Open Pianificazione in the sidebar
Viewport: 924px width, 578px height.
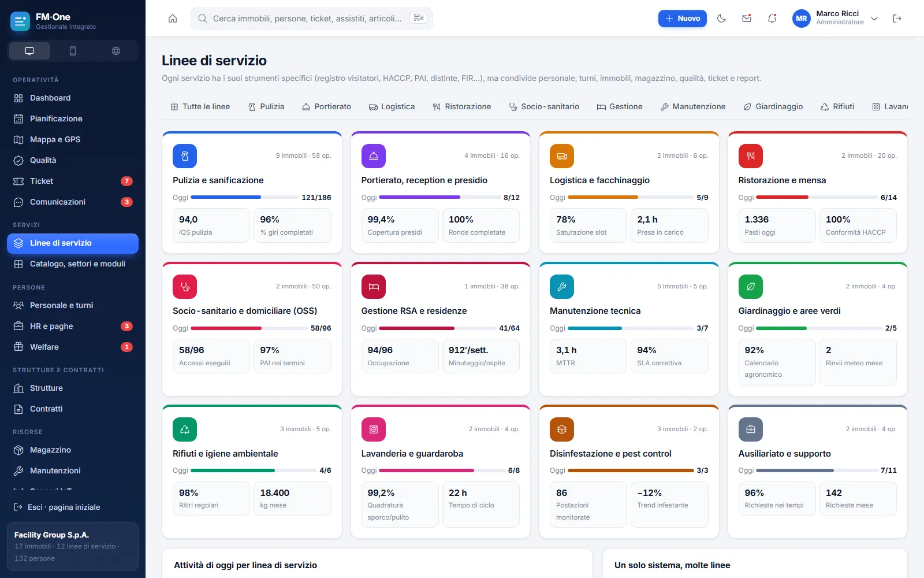[73, 118]
